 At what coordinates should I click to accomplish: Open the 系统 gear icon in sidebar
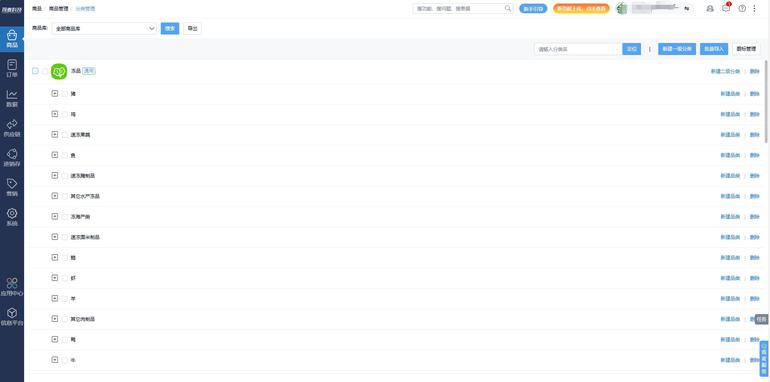(x=12, y=218)
